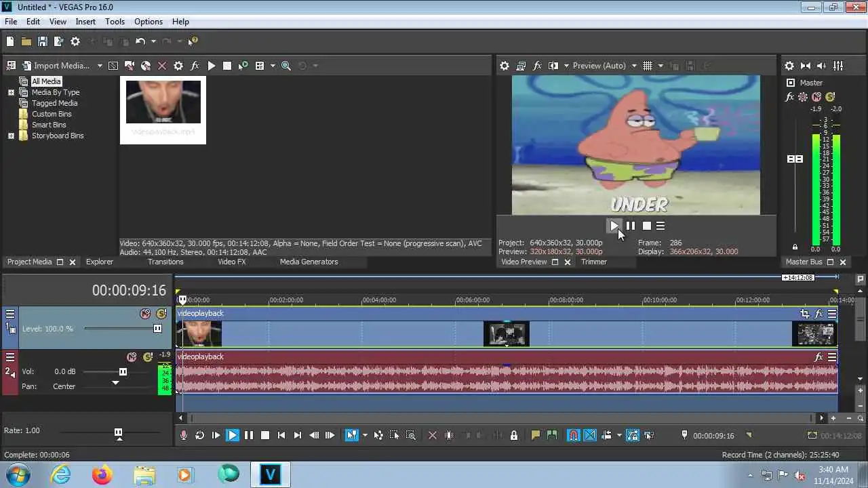Open Master FX in the Master Bus
868x488 pixels.
pyautogui.click(x=789, y=97)
